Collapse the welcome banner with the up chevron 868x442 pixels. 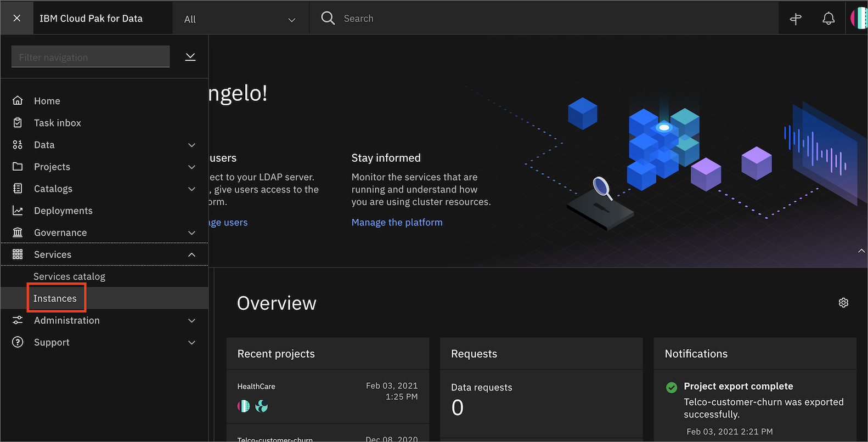pos(861,251)
